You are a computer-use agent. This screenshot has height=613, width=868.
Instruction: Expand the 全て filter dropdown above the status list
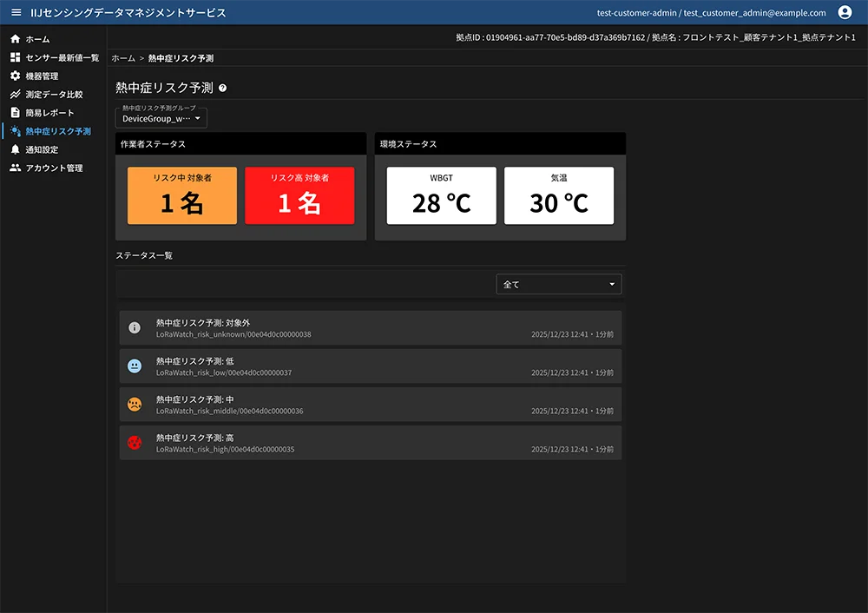tap(558, 284)
